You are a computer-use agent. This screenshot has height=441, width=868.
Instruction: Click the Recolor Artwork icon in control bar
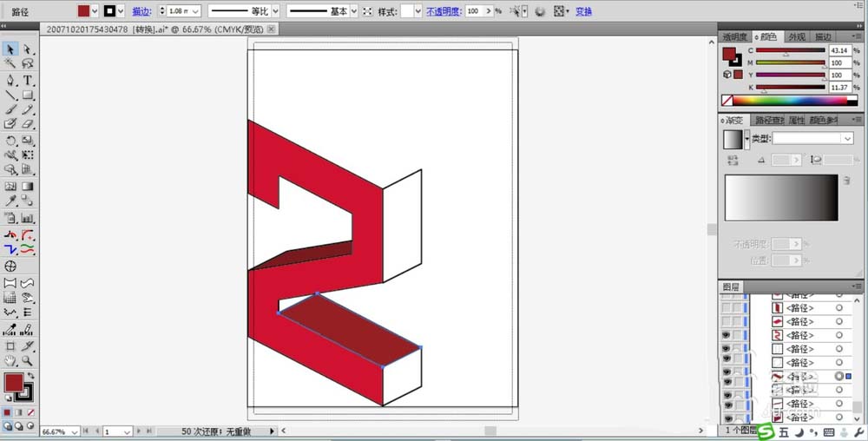click(540, 11)
